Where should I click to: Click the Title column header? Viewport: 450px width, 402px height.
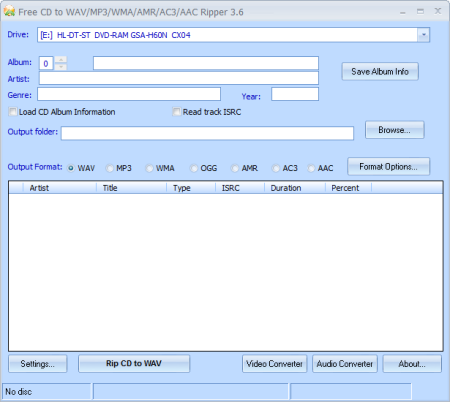[x=131, y=188]
